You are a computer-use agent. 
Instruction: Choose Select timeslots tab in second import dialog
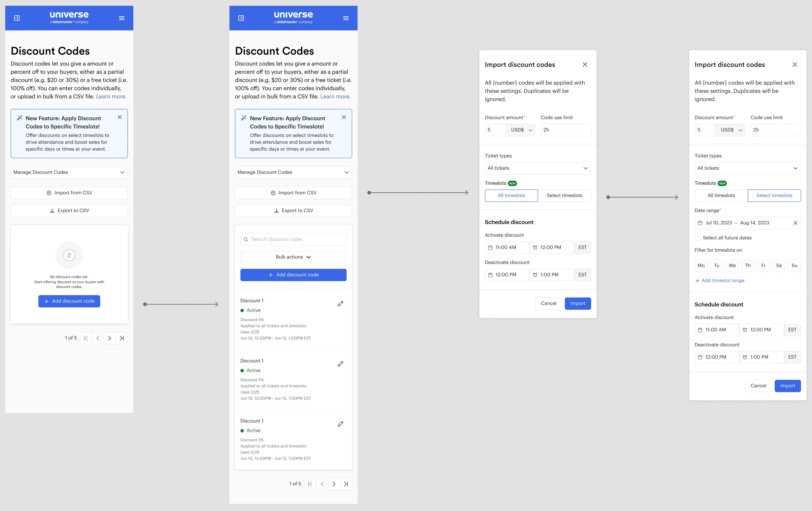[x=774, y=196]
